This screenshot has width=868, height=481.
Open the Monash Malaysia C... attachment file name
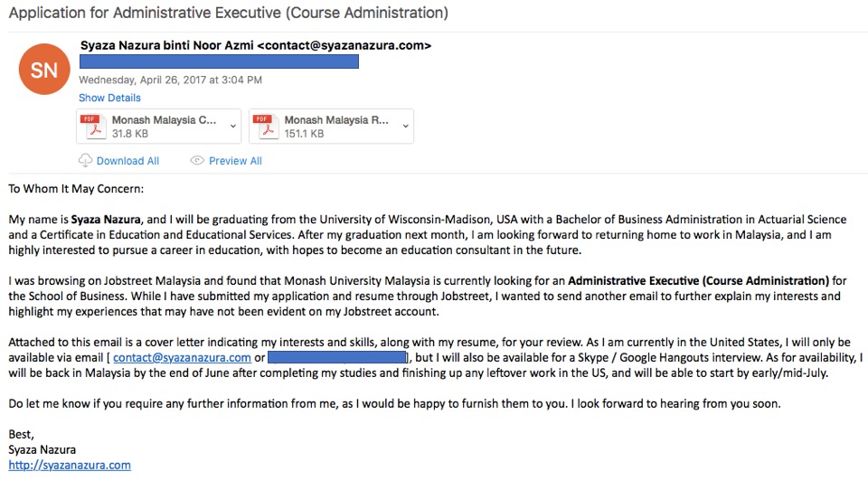(164, 120)
